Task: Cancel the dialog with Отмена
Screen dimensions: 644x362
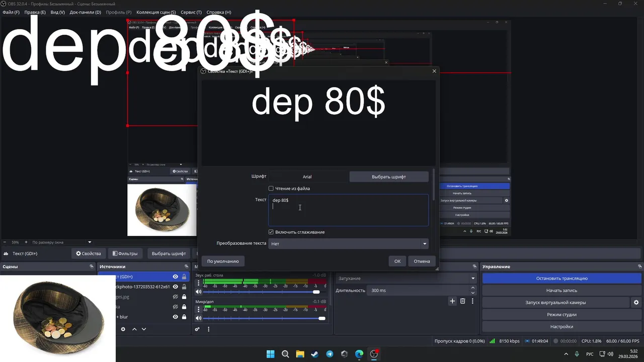Action: pos(422,261)
